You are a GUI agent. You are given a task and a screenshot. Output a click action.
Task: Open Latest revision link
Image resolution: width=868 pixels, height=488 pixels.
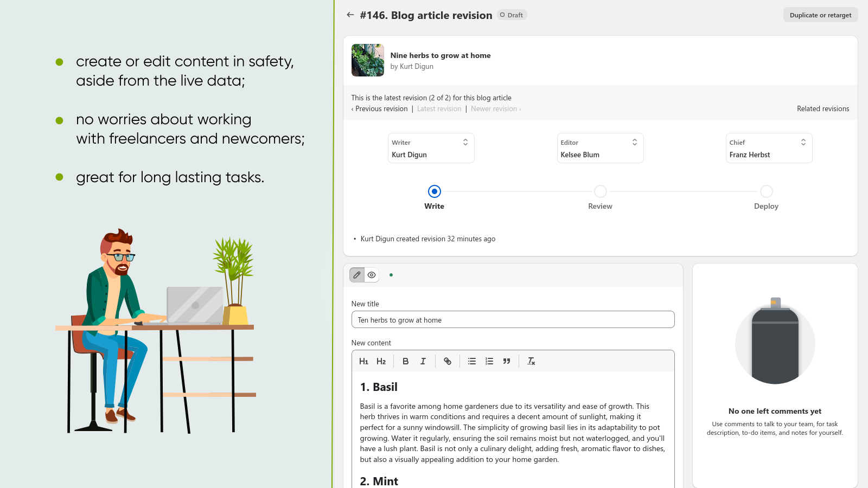click(439, 109)
